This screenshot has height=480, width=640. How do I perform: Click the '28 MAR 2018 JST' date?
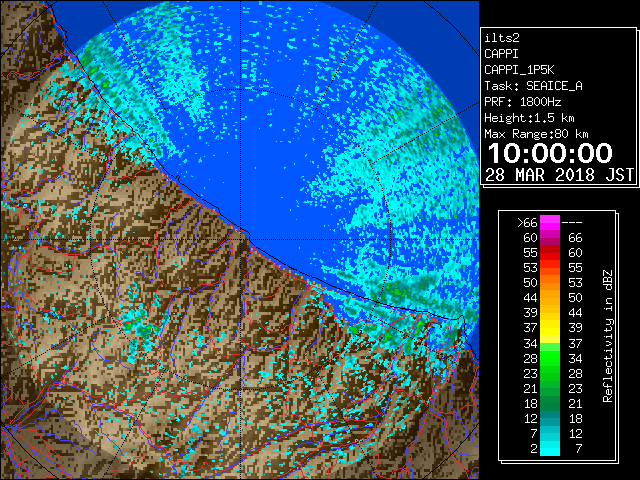(x=559, y=175)
